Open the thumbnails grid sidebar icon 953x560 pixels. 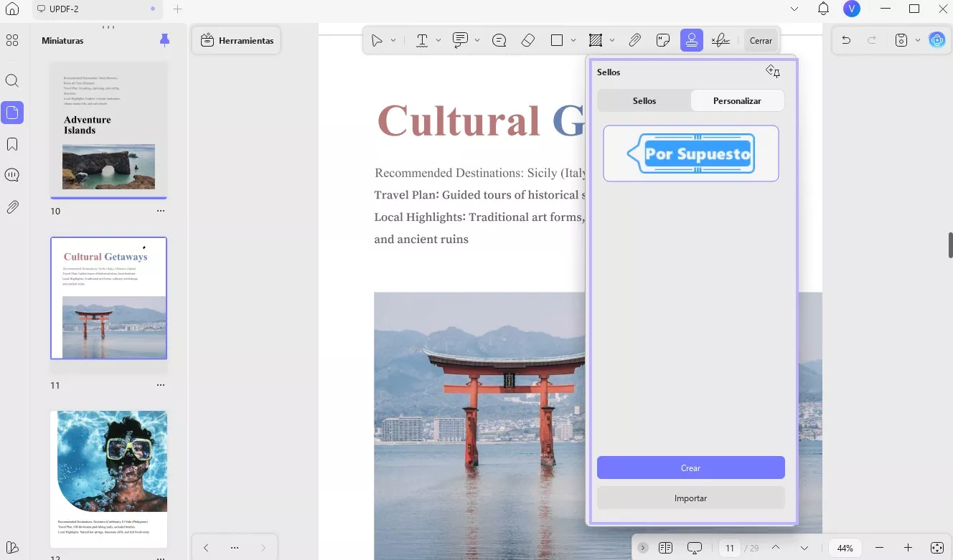[x=12, y=40]
